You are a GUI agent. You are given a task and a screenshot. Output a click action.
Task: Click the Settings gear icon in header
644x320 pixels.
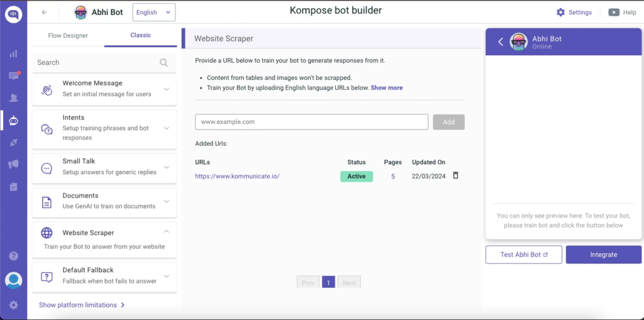(560, 13)
